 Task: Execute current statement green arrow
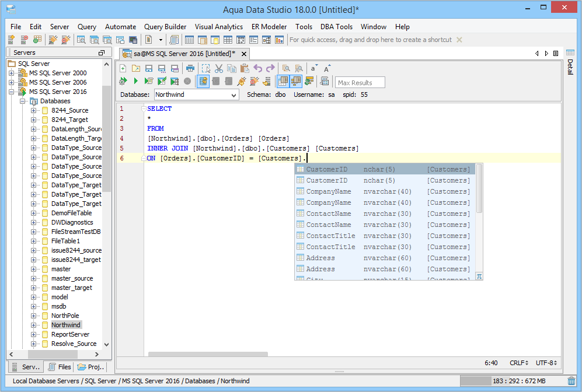[136, 81]
